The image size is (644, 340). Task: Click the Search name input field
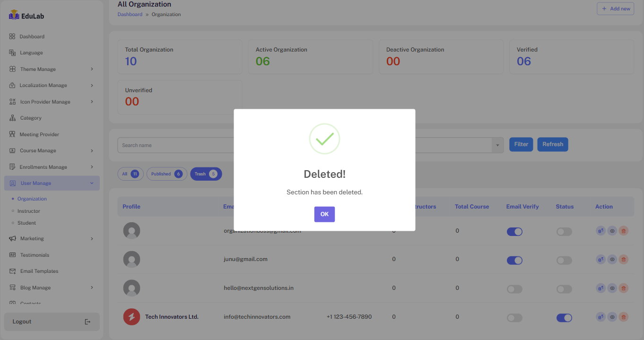[x=175, y=145]
